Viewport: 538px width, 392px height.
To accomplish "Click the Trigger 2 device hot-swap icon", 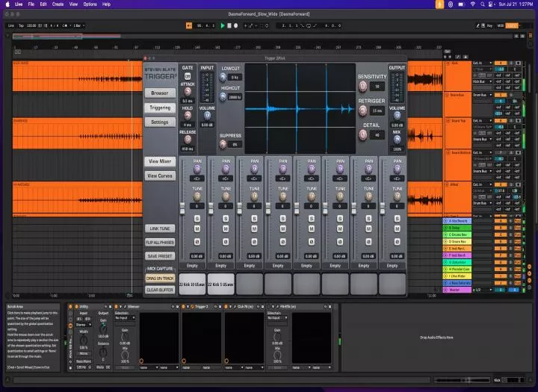I will click(215, 307).
